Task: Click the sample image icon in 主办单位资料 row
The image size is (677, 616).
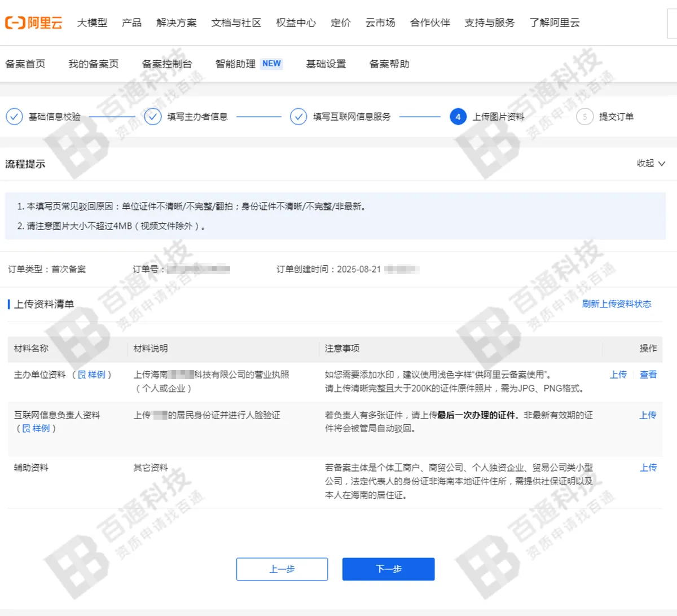Action: point(82,375)
